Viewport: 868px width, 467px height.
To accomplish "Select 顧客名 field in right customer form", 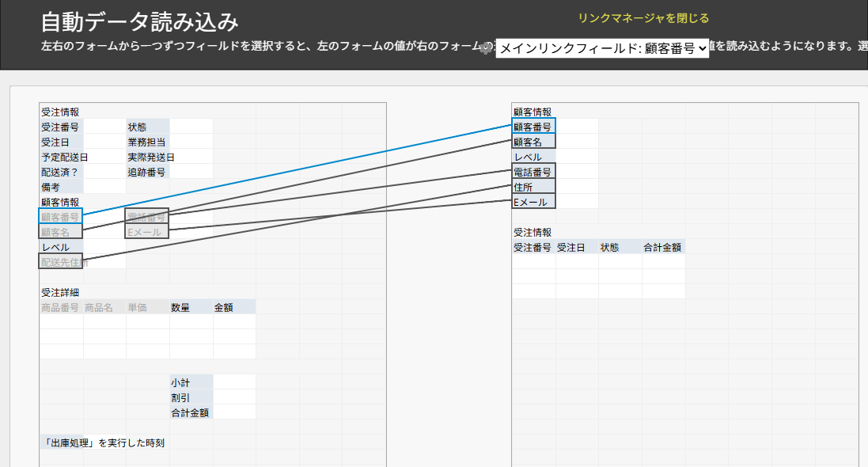I will point(533,142).
